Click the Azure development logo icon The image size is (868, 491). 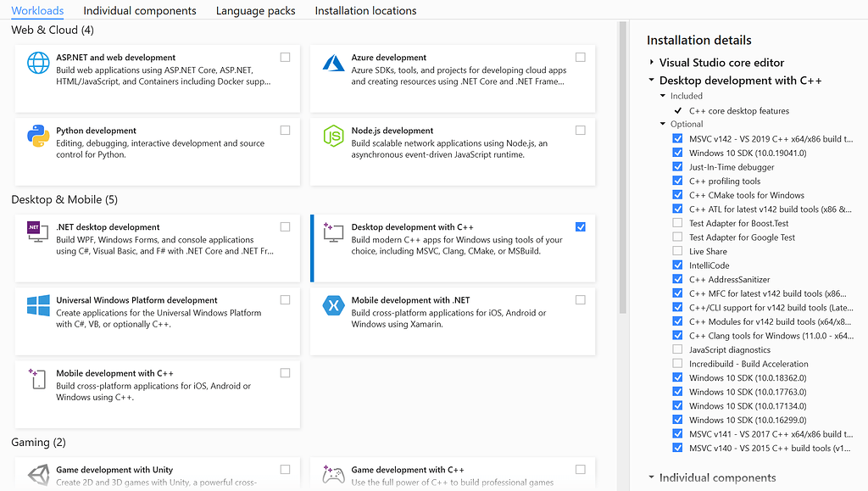click(334, 64)
